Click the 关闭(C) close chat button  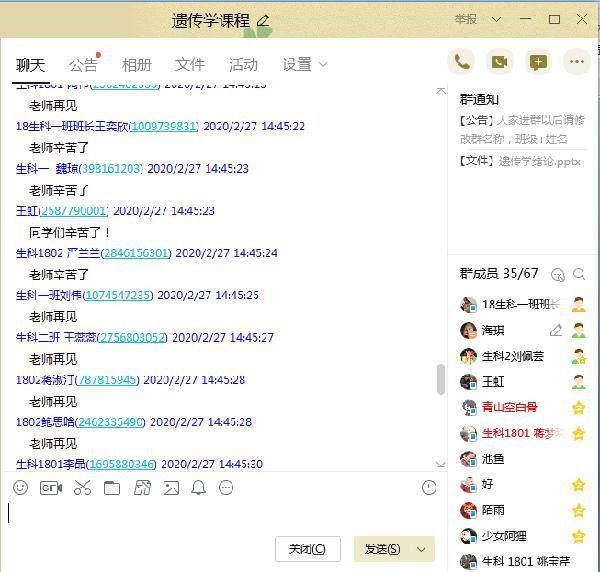point(307,549)
